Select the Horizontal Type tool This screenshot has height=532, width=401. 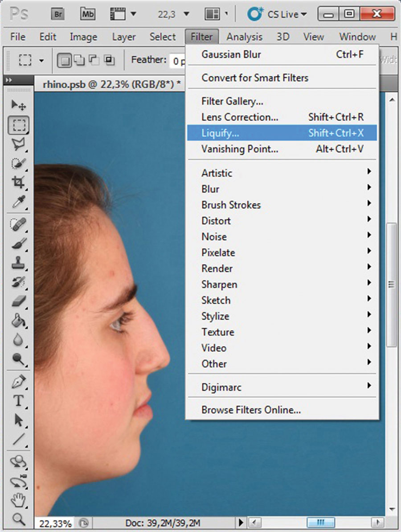point(18,401)
